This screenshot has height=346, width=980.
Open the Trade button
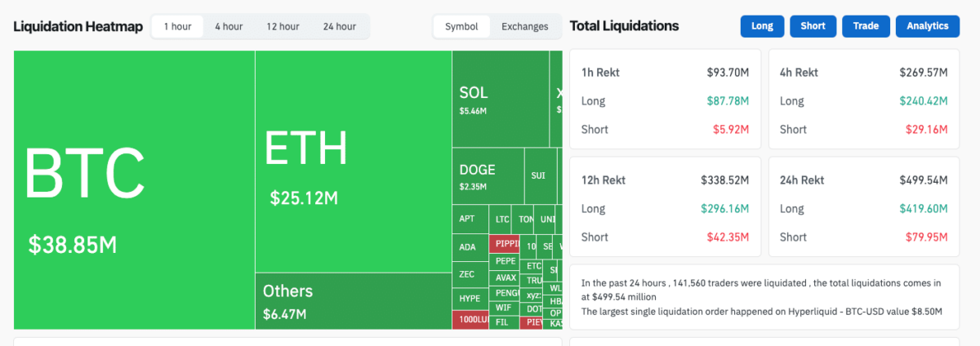[x=866, y=26]
